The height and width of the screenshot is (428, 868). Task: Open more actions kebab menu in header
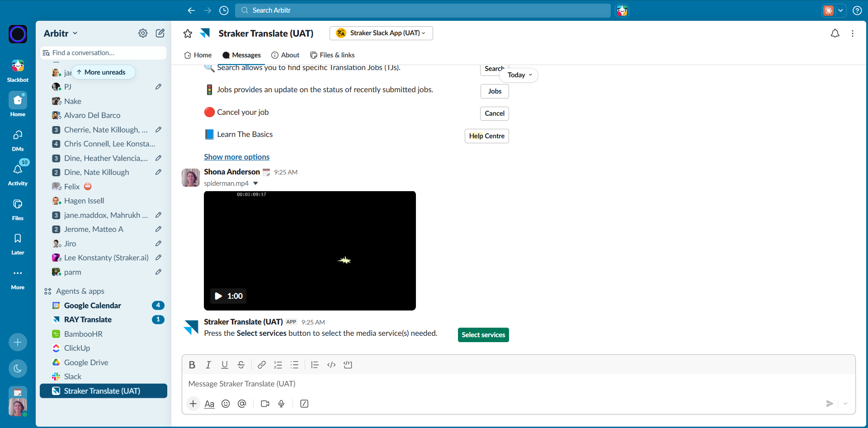[853, 33]
